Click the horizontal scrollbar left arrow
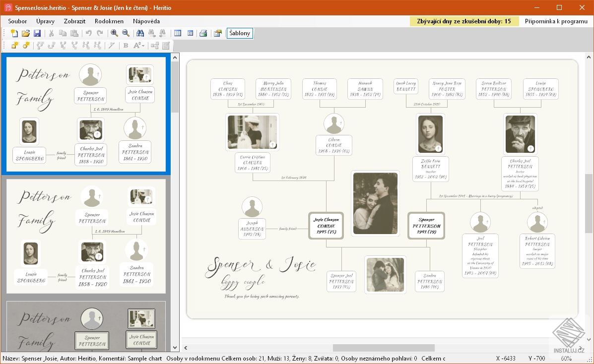 pyautogui.click(x=186, y=348)
